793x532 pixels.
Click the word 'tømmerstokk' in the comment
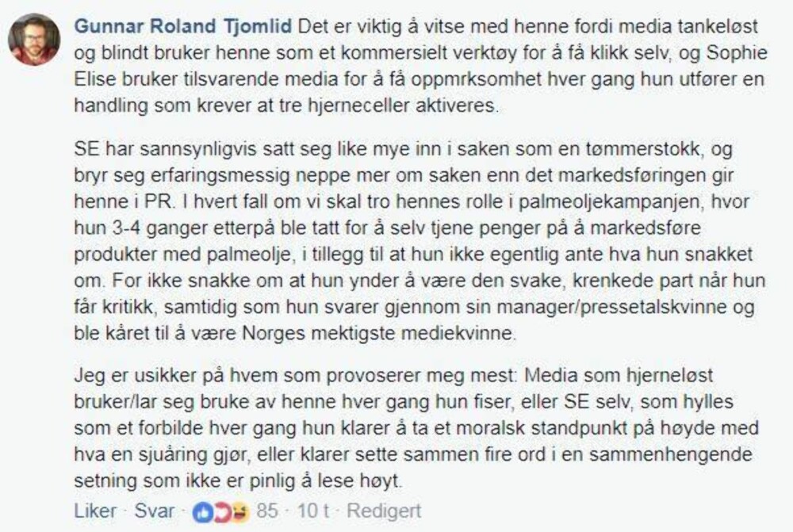pyautogui.click(x=644, y=149)
